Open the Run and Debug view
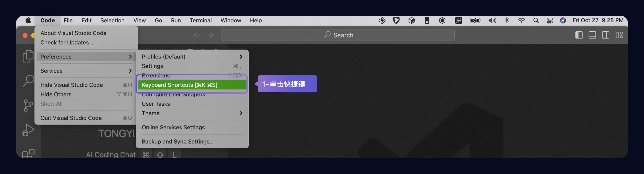 28,130
